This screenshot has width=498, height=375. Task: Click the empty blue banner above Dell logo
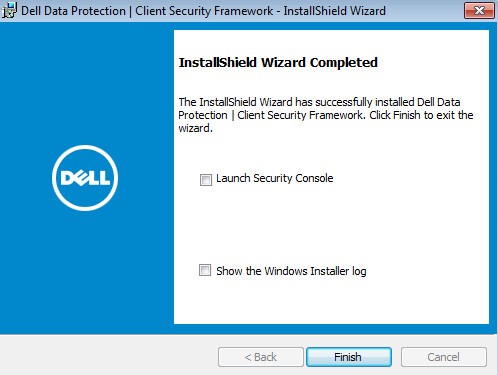tap(85, 83)
